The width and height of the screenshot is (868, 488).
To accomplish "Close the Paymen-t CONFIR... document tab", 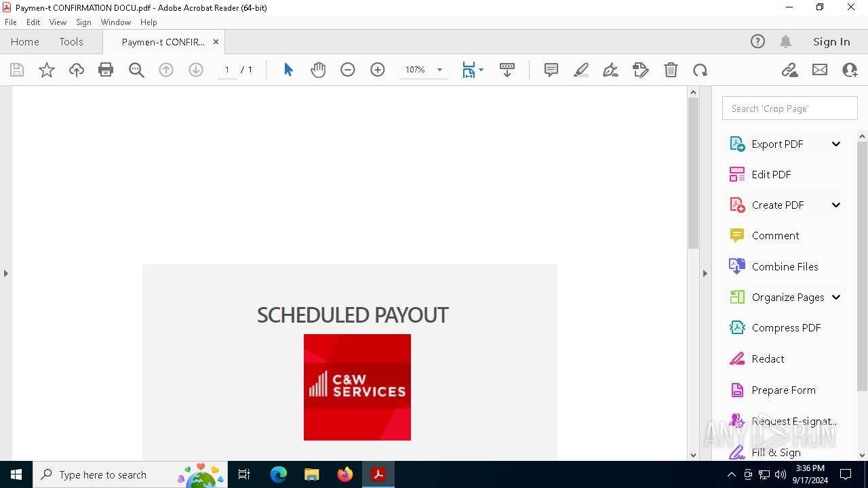I will point(216,41).
